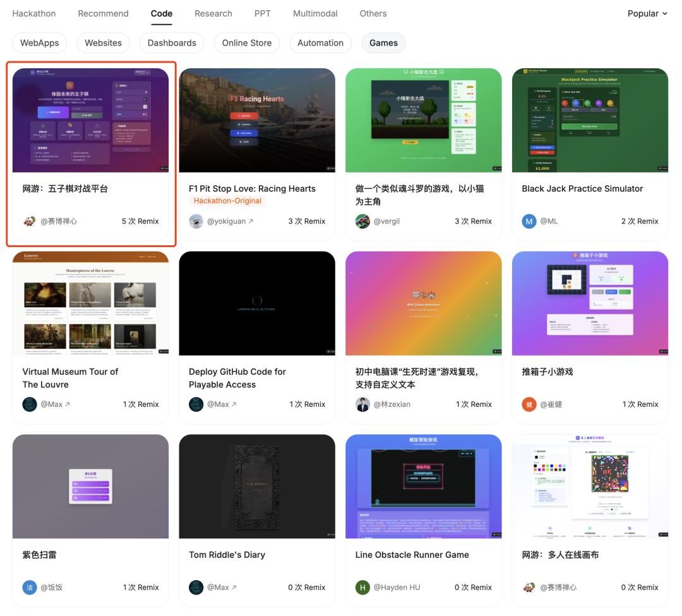Viewport: 682px width, 616px height.
Task: Click "5 次 Remix" on 五子棋对战平台 card
Action: (140, 221)
